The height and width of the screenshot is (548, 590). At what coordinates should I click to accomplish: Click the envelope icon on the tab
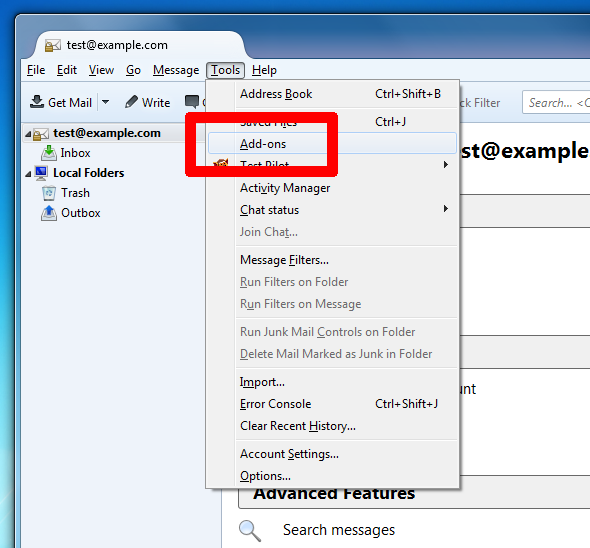point(53,46)
